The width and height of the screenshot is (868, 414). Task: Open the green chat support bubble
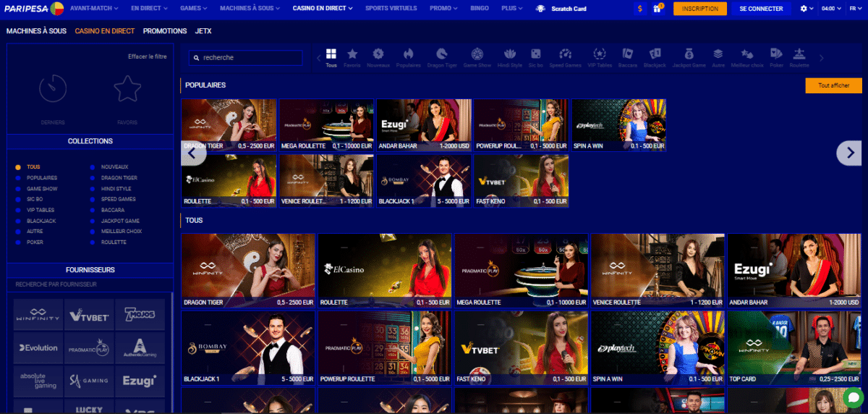point(854,398)
